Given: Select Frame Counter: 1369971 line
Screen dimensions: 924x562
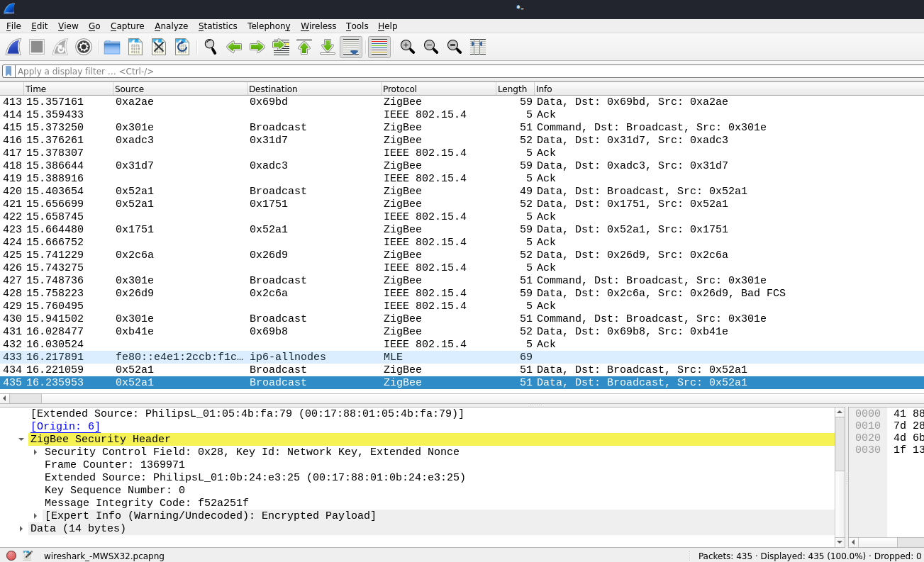Looking at the screenshot, I should [114, 465].
